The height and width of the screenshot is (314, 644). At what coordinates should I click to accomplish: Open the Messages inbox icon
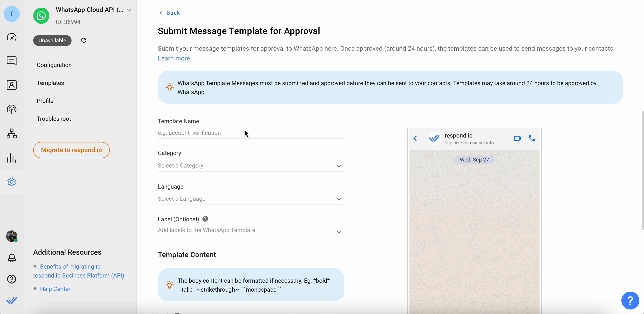click(11, 61)
